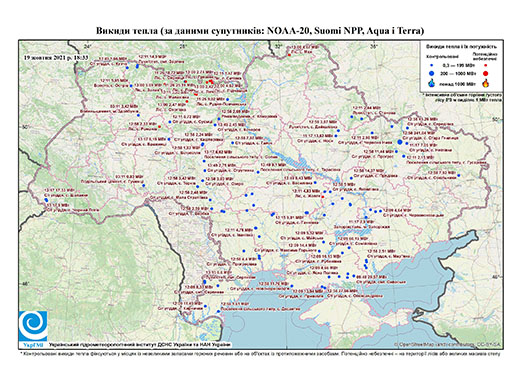Select the westernmost blue heat marker pair
The width and height of the screenshot is (520, 368).
[46, 200]
